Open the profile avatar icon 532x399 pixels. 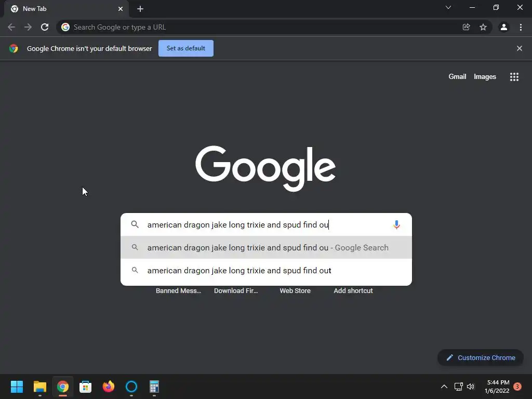(504, 27)
